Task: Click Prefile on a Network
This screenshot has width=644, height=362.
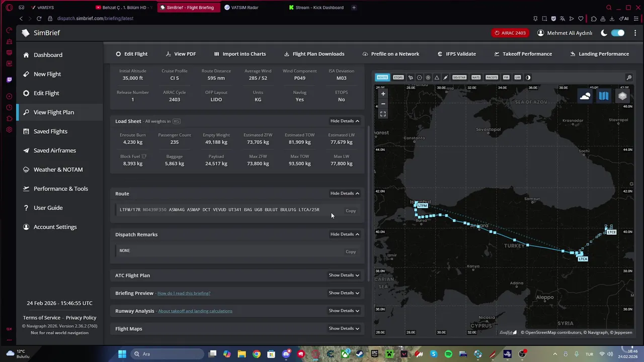Action: [x=390, y=54]
